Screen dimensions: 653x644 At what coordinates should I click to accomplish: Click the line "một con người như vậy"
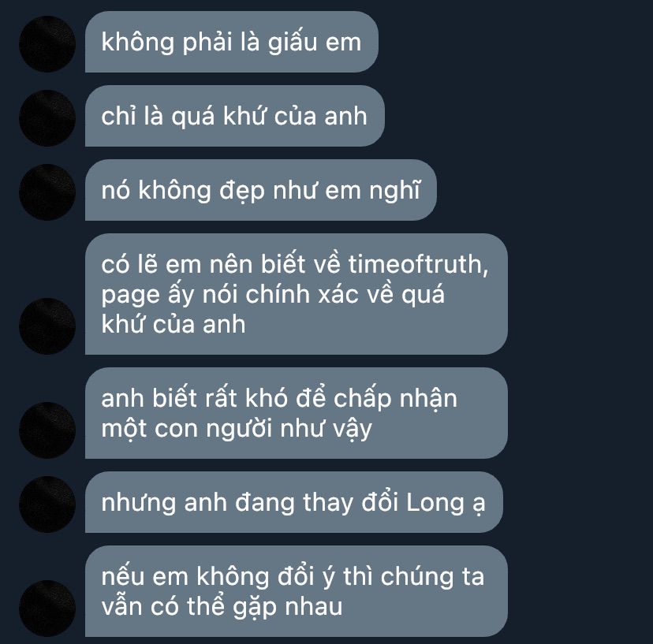pos(237,429)
